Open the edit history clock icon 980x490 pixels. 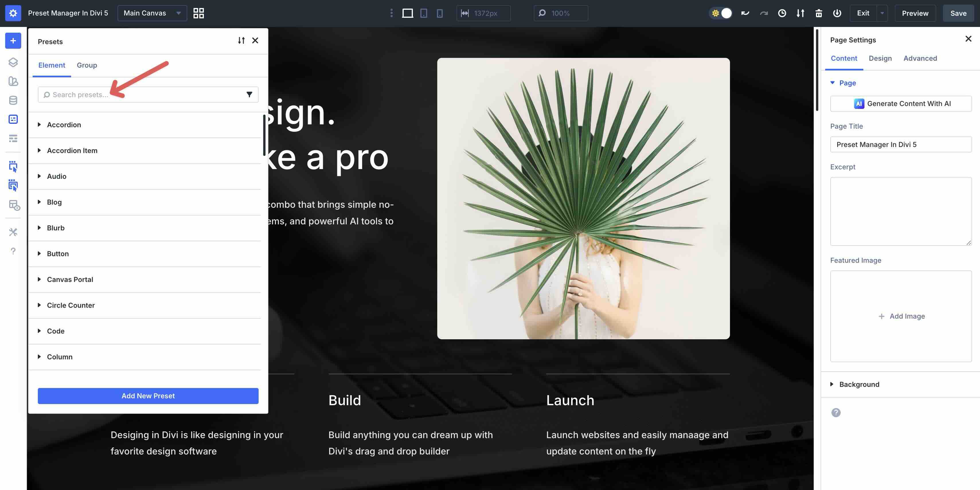click(782, 13)
